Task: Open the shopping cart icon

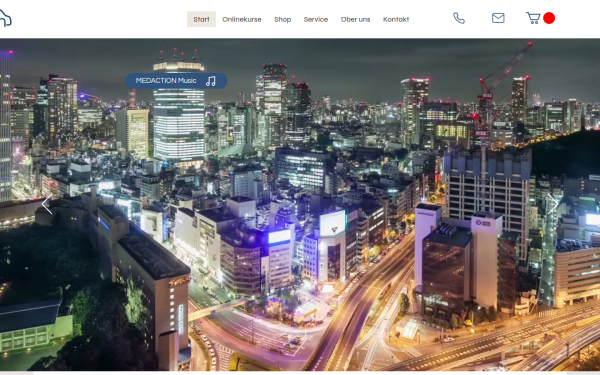Action: 533,18
